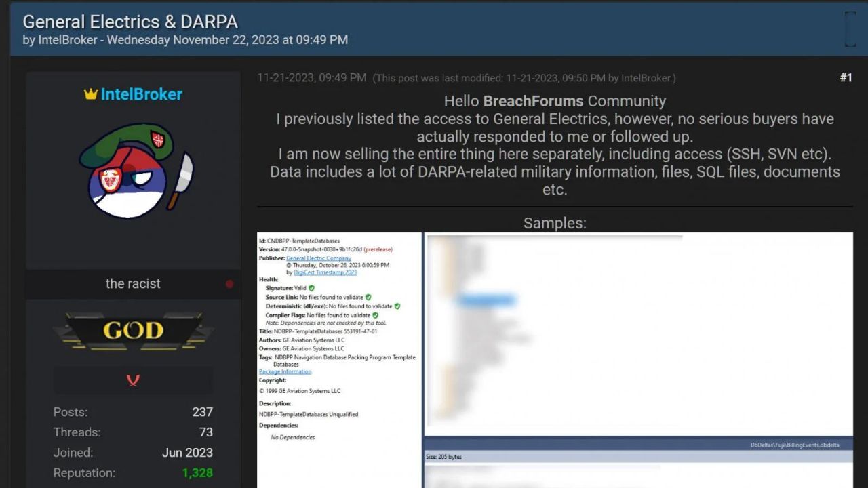Screen dimensions: 868x488
Task: Open the Package Information link
Action: point(285,371)
